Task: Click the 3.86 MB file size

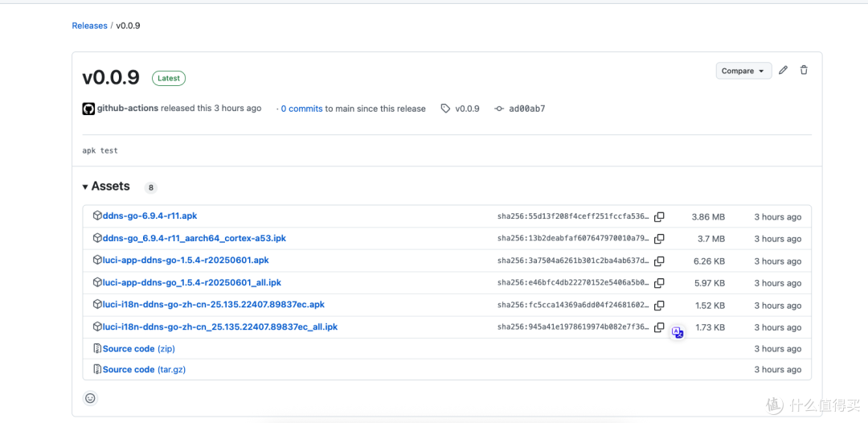Action: pyautogui.click(x=708, y=217)
